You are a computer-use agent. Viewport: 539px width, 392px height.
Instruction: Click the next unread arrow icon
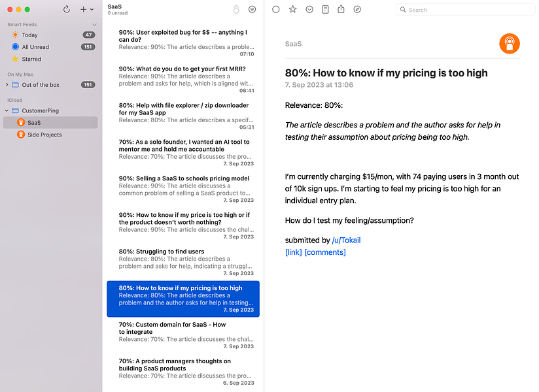coord(309,9)
